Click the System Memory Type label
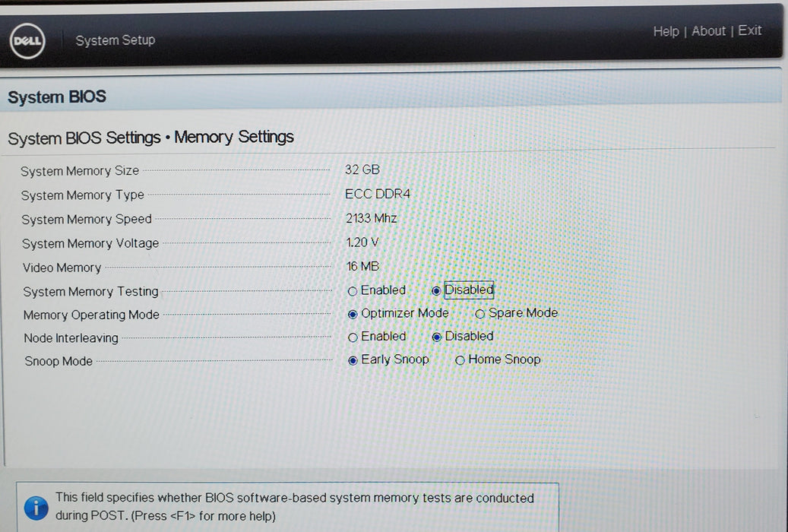Viewport: 788px width, 532px height. click(82, 195)
